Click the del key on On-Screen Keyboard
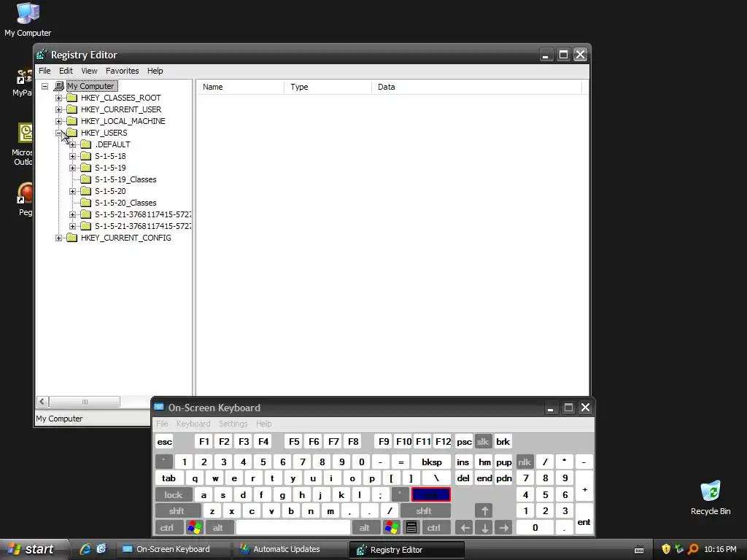Screen dimensions: 747x560 [463, 478]
